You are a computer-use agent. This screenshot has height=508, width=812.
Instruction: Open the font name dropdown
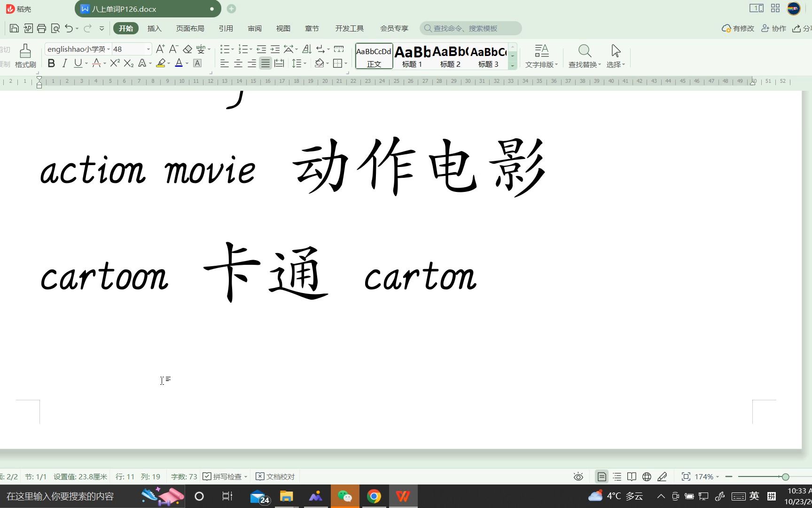coord(109,49)
